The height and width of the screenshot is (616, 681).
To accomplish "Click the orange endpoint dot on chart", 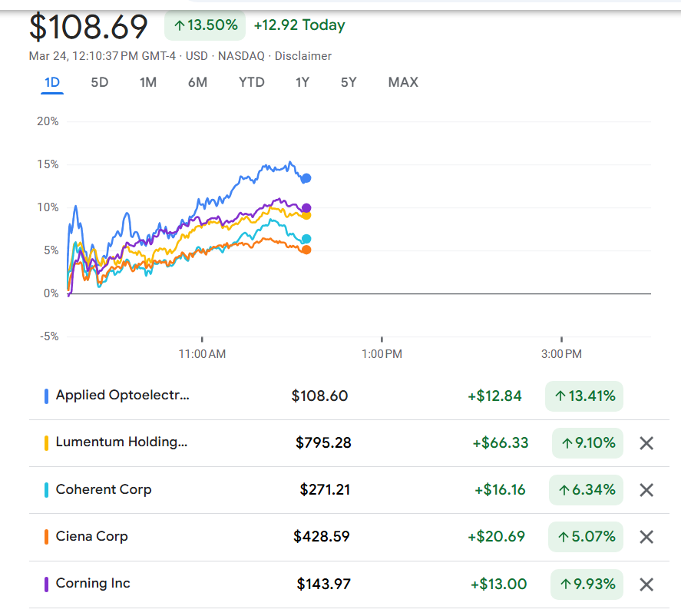I will [x=306, y=250].
